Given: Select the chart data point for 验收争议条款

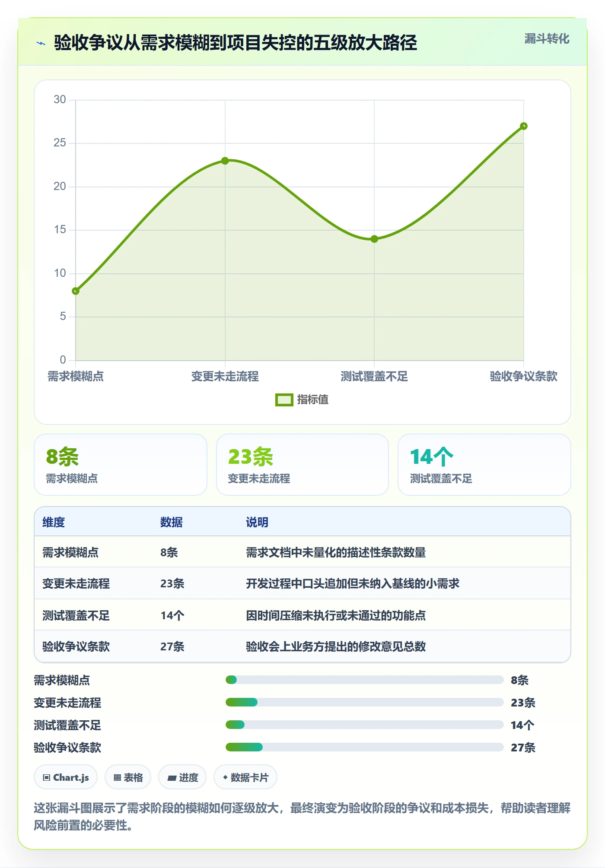Looking at the screenshot, I should pyautogui.click(x=523, y=126).
